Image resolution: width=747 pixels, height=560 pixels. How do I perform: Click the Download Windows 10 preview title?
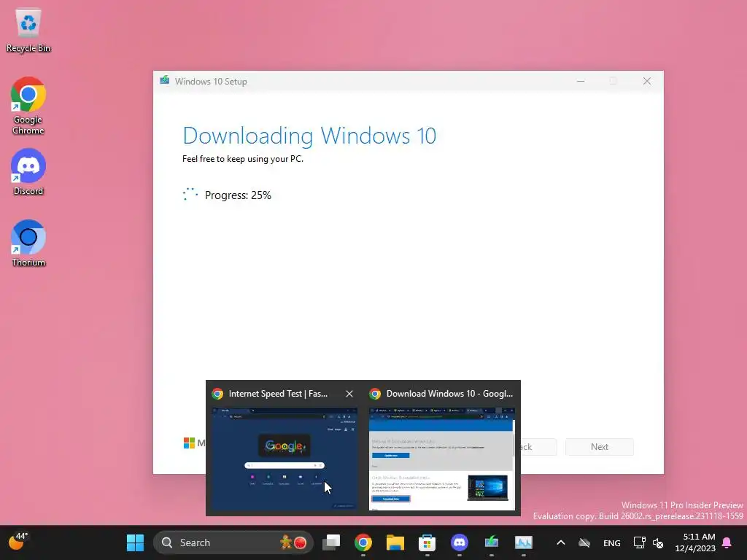449,394
